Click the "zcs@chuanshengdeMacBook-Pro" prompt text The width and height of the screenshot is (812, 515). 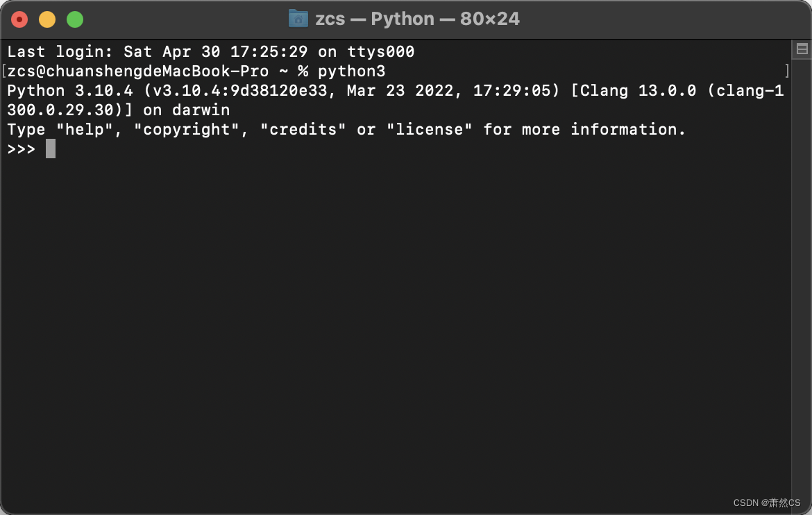137,71
